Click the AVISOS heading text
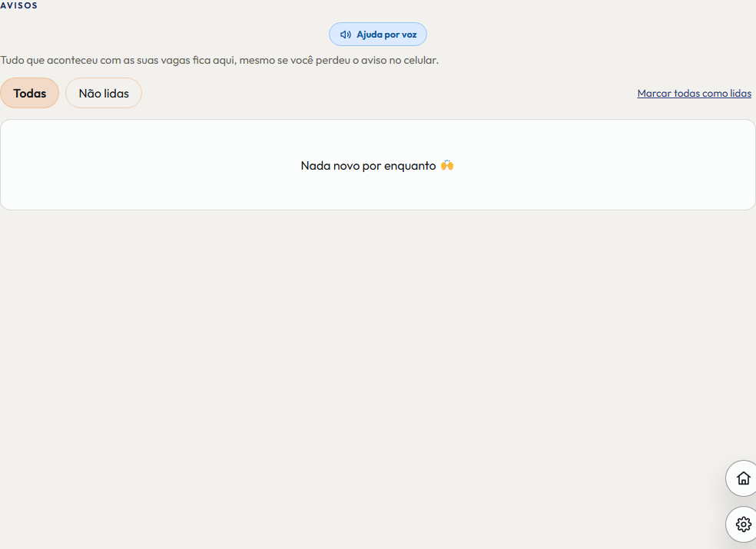The height and width of the screenshot is (549, 756). (x=18, y=5)
